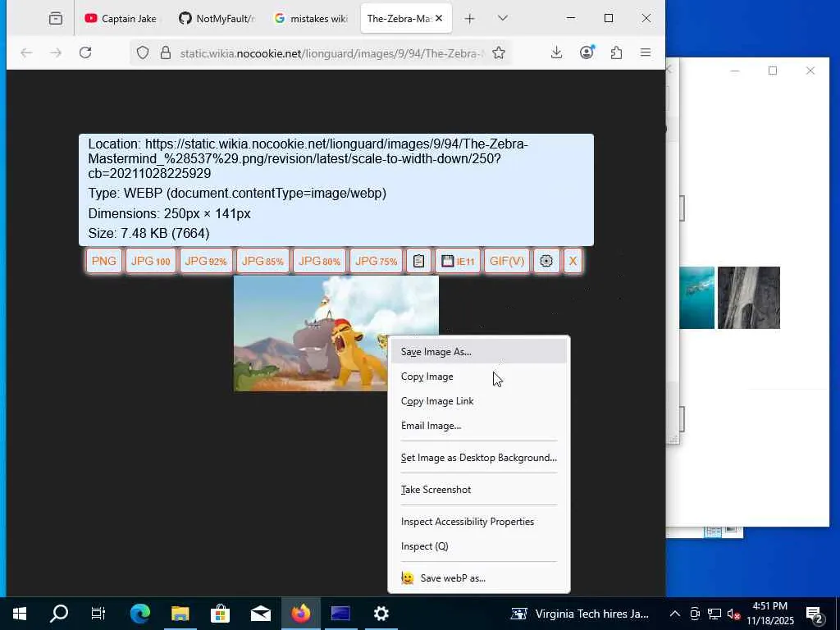
Task: Open the Extensions puzzle icon
Action: [x=617, y=52]
